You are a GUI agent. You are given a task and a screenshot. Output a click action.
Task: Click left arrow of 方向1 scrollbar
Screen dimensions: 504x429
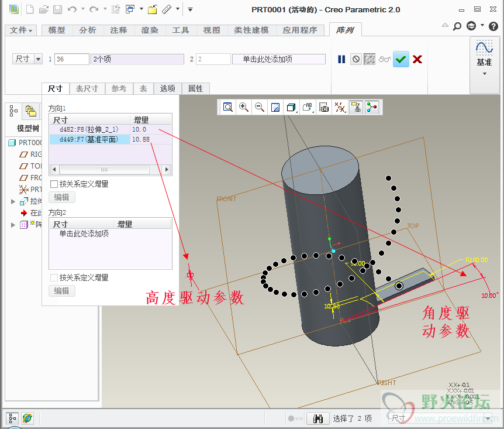tap(54, 169)
